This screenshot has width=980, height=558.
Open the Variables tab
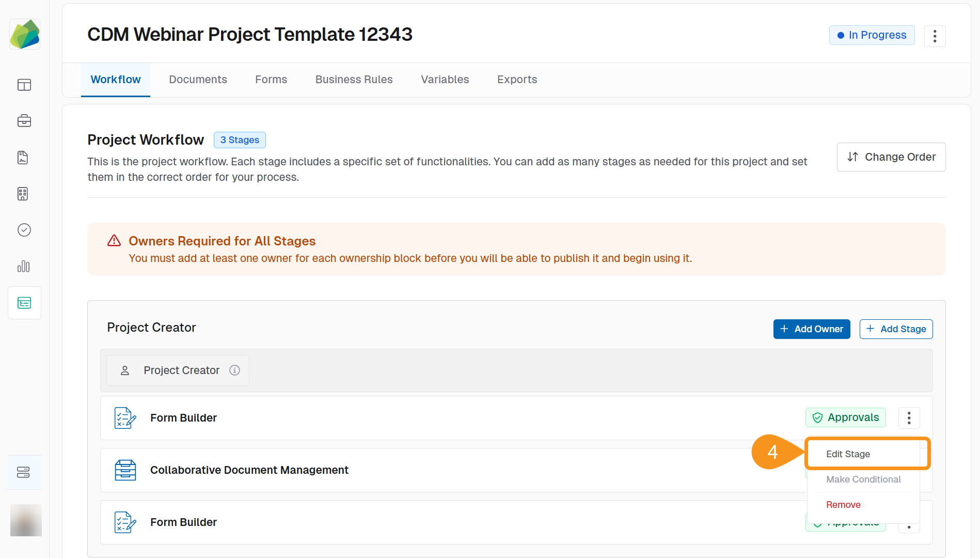point(445,79)
